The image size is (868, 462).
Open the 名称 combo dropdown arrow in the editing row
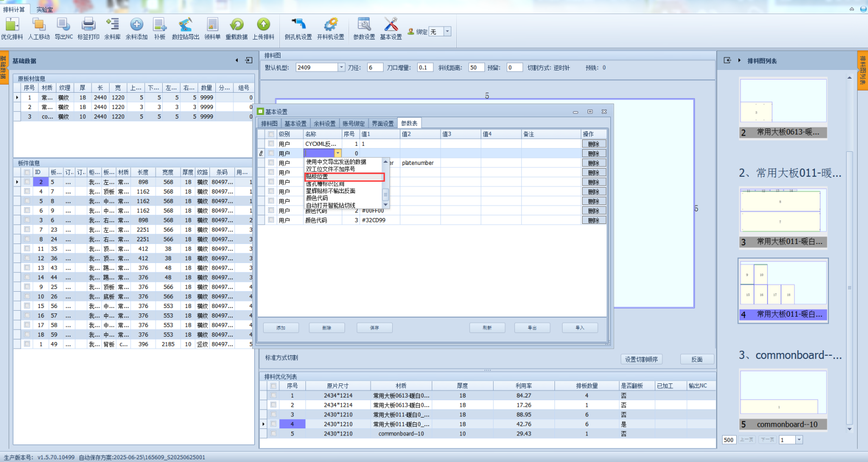click(338, 153)
